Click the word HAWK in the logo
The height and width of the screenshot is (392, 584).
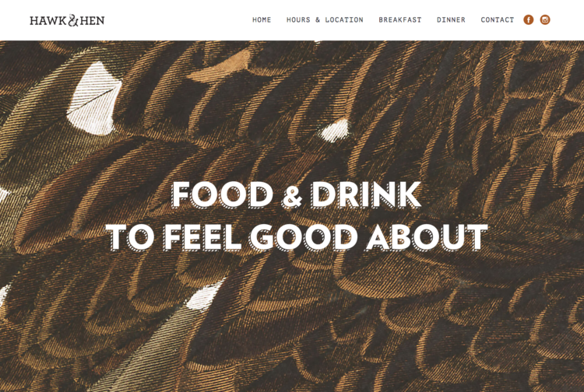coord(48,20)
